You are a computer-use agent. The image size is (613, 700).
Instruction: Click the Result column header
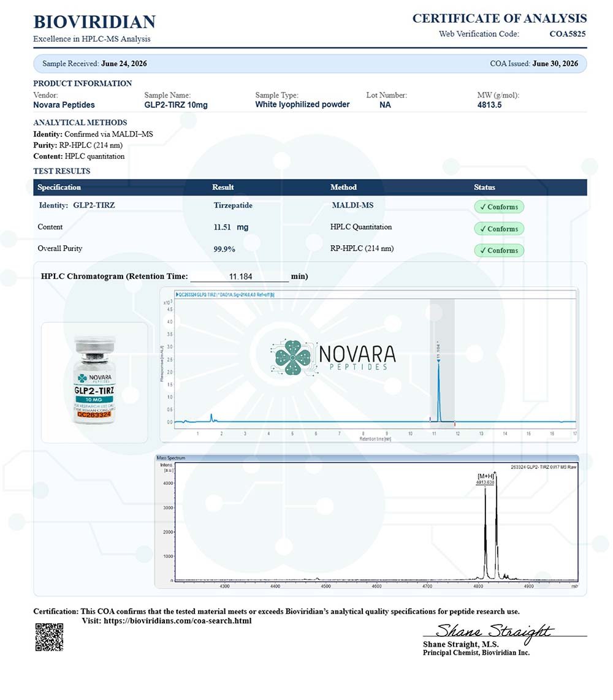tap(223, 187)
